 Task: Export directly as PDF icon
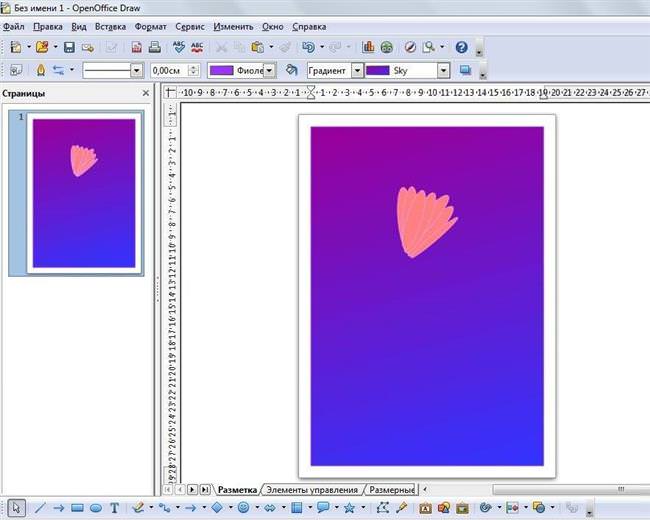point(137,47)
